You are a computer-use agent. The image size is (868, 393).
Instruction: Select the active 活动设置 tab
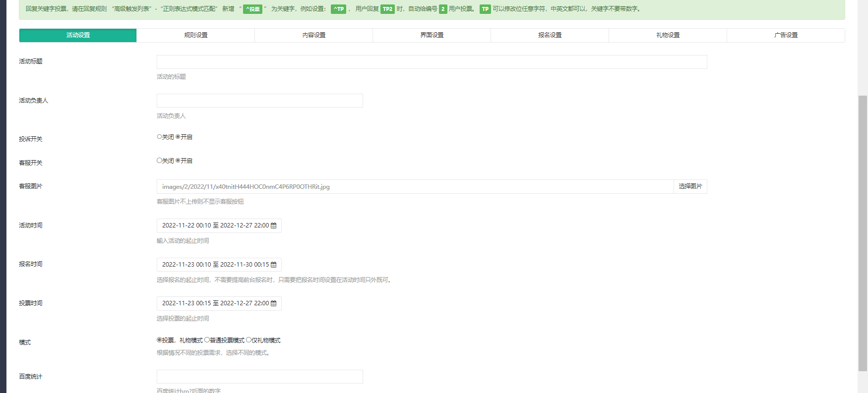pos(78,35)
